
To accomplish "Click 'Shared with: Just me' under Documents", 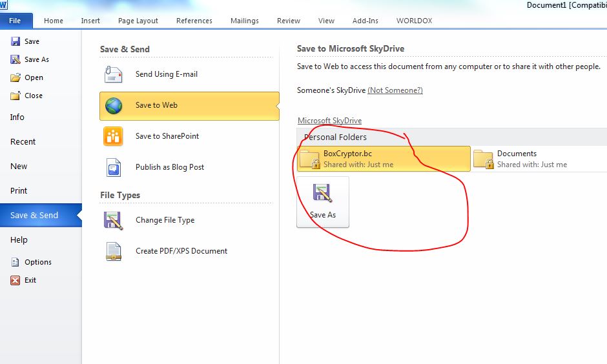I will [x=532, y=165].
